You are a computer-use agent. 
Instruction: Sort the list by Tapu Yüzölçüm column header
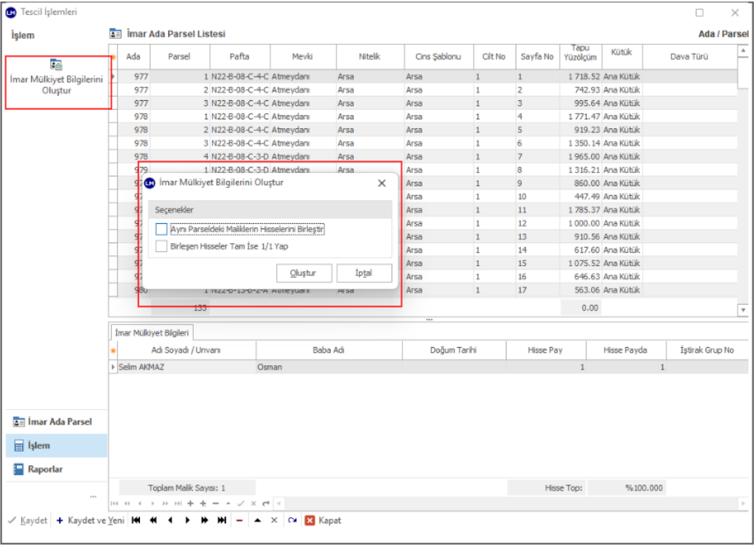pyautogui.click(x=581, y=56)
